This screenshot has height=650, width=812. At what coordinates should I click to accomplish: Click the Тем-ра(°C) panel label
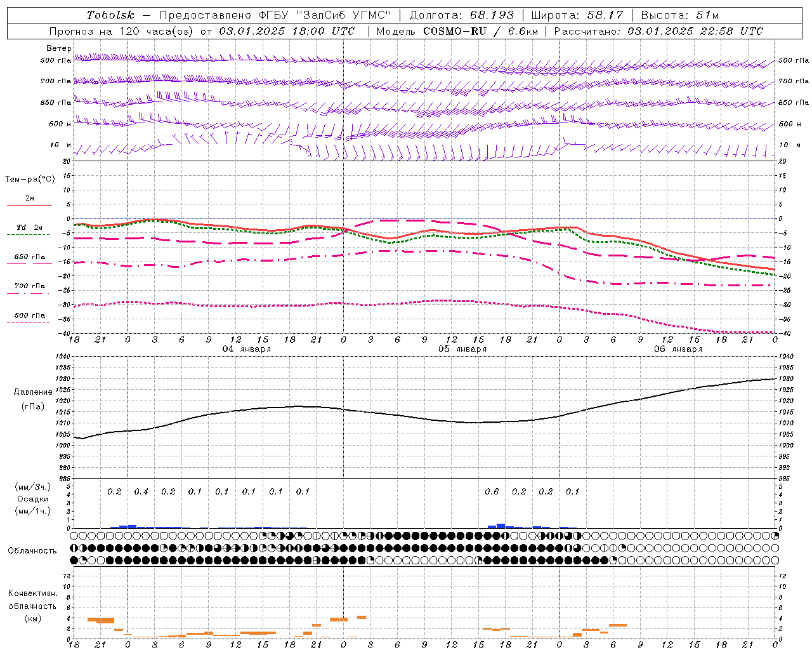(30, 180)
